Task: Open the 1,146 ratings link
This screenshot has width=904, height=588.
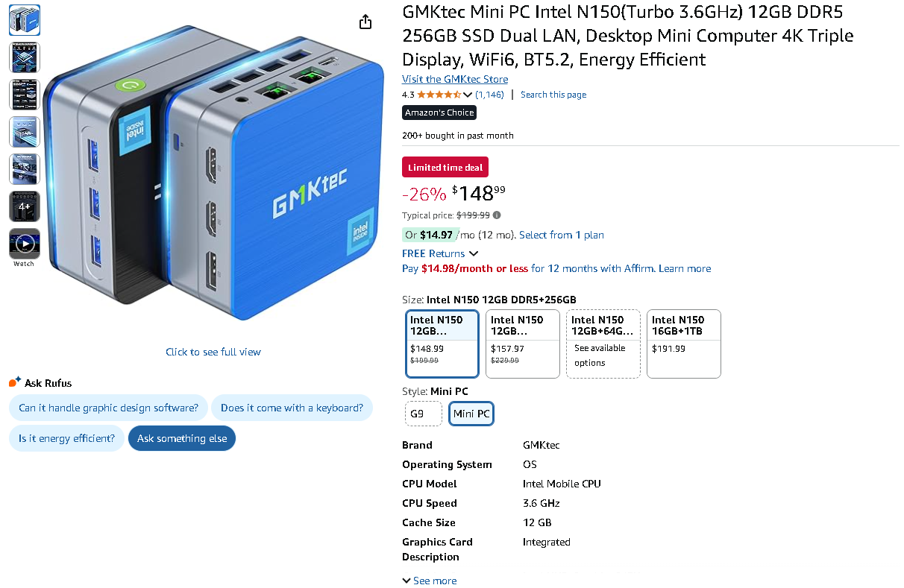Action: pos(490,95)
